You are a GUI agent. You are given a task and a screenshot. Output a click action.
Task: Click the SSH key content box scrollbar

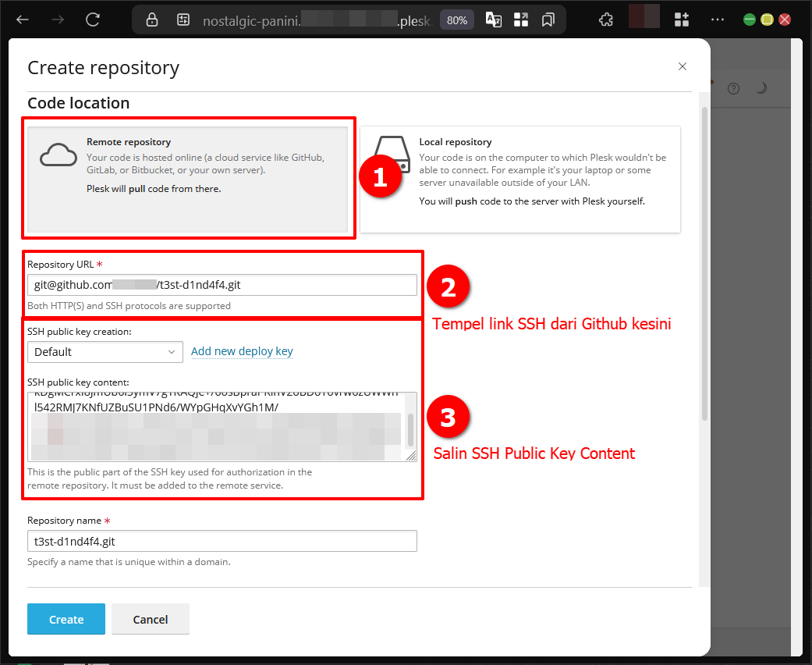(410, 428)
